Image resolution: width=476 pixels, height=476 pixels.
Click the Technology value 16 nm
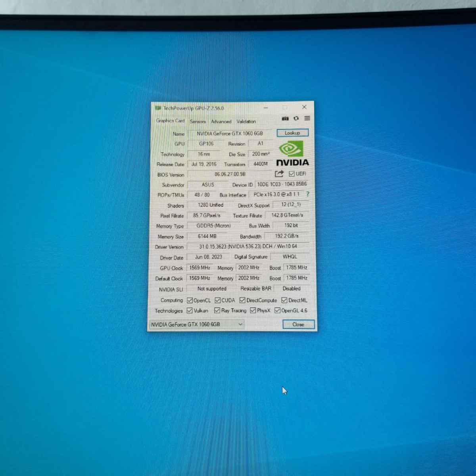204,154
